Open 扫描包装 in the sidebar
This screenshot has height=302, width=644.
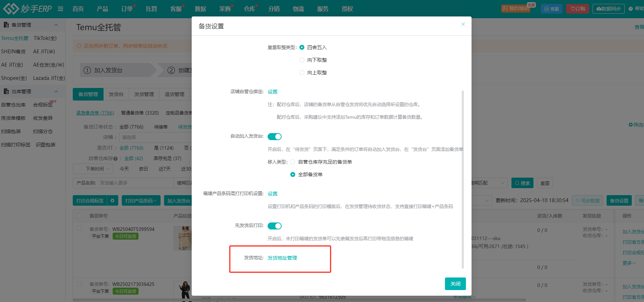tap(11, 131)
